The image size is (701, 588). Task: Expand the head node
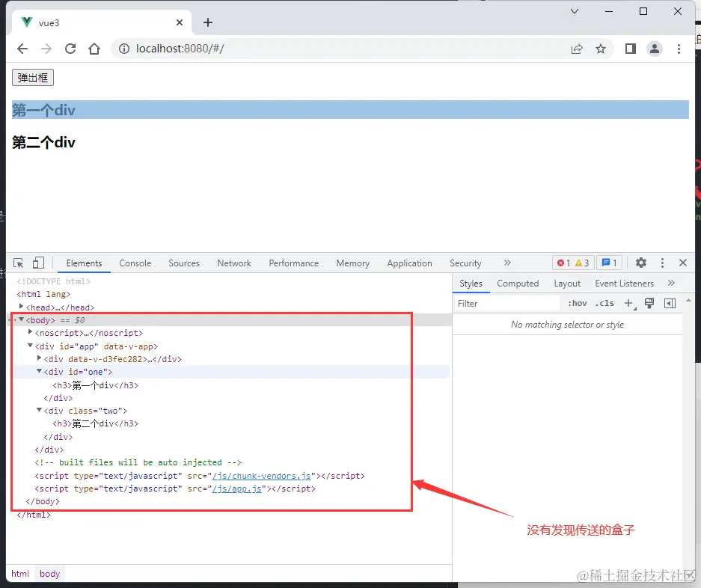[21, 307]
